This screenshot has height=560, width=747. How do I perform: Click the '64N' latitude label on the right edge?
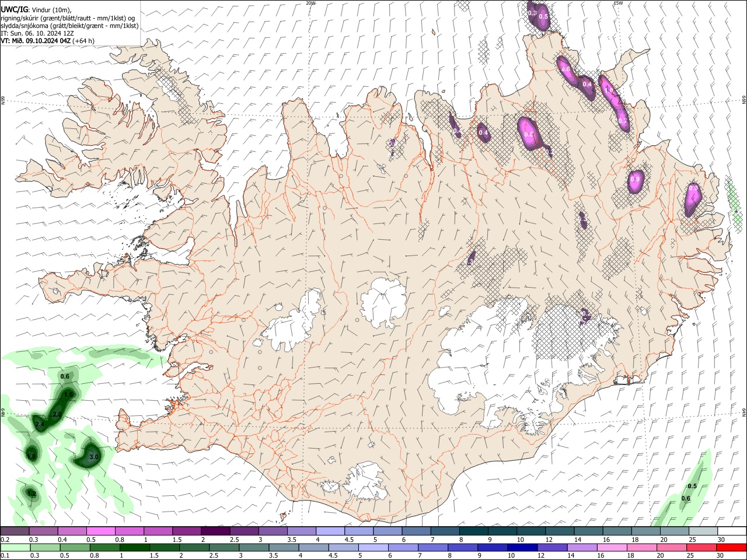tap(744, 411)
